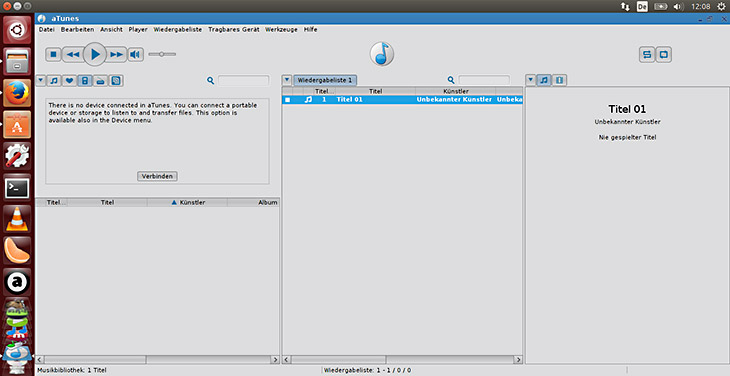Click the Verbinden button
This screenshot has width=730, height=376.
(157, 176)
